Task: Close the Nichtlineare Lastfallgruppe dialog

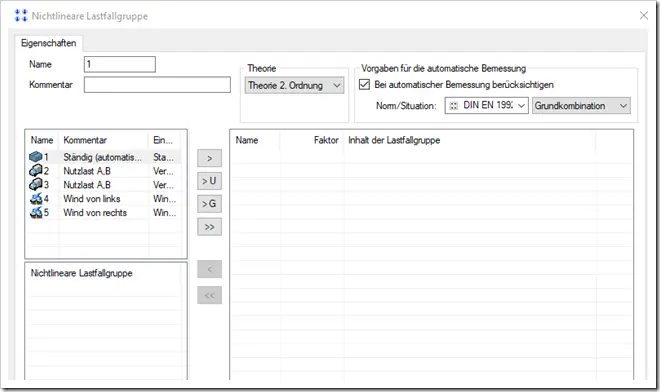Action: [644, 16]
